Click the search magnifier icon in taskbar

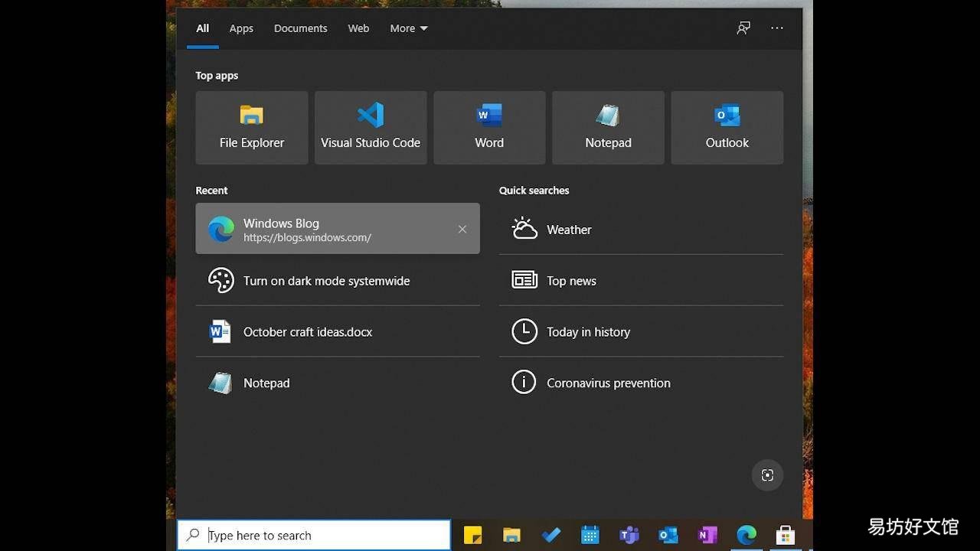pos(193,535)
